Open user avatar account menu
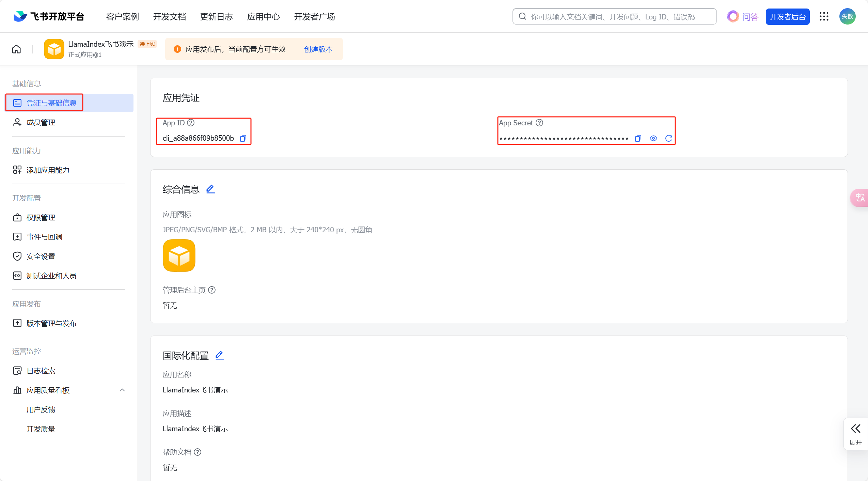The width and height of the screenshot is (868, 481). pos(847,16)
